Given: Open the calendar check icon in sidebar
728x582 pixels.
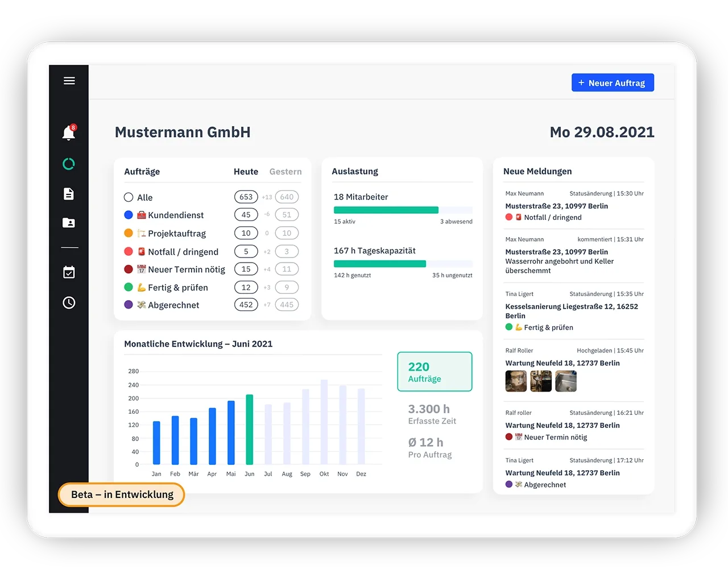Looking at the screenshot, I should pyautogui.click(x=69, y=273).
